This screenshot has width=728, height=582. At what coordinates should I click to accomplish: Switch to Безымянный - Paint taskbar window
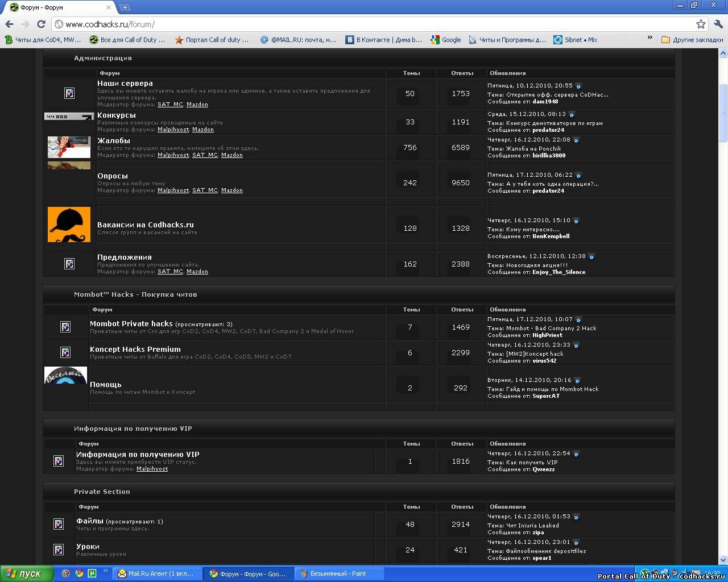[340, 573]
